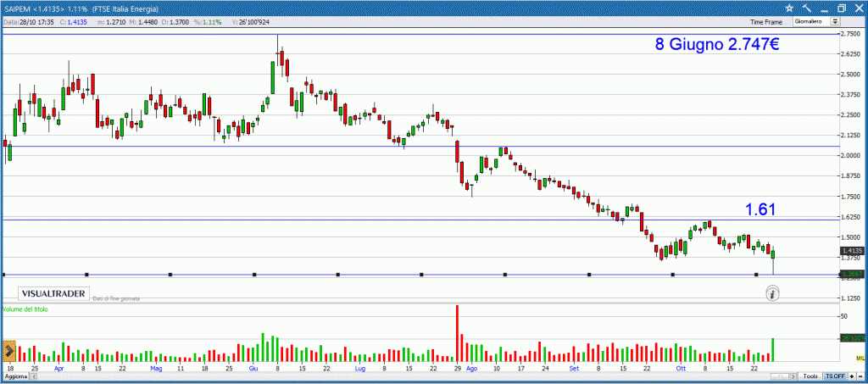Click the 'Lug' month label on time axis
The height and width of the screenshot is (384, 868).
[359, 368]
